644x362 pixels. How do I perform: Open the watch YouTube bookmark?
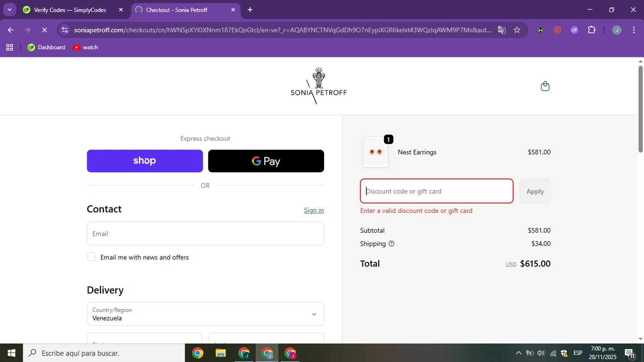click(x=85, y=47)
